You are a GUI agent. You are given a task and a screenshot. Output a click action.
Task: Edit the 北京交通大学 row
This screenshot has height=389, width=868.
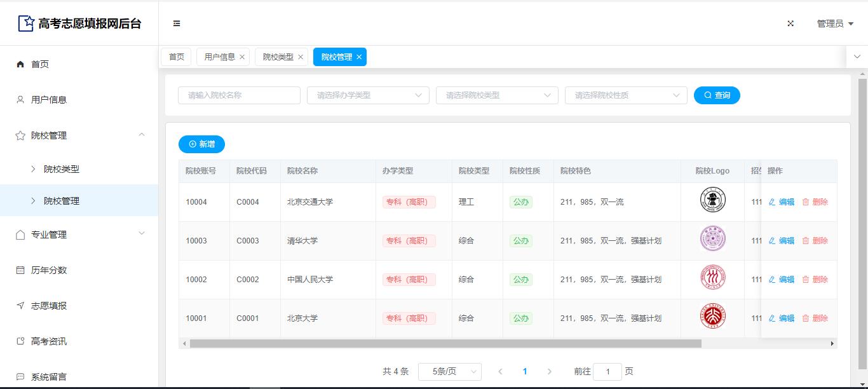pyautogui.click(x=782, y=202)
